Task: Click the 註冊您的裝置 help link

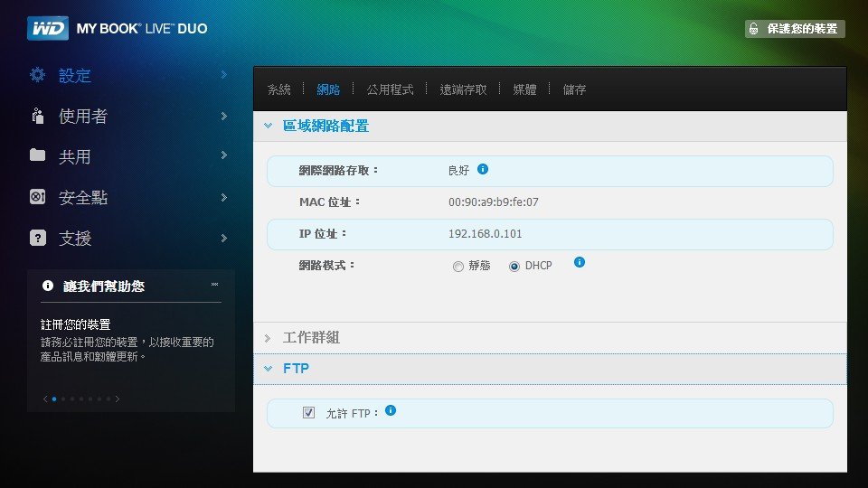Action: click(x=76, y=324)
